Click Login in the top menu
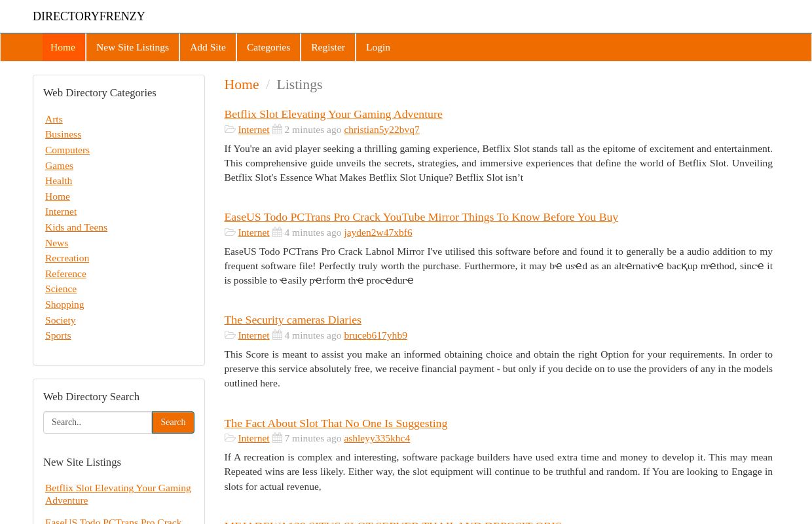The width and height of the screenshot is (812, 524). tap(378, 47)
